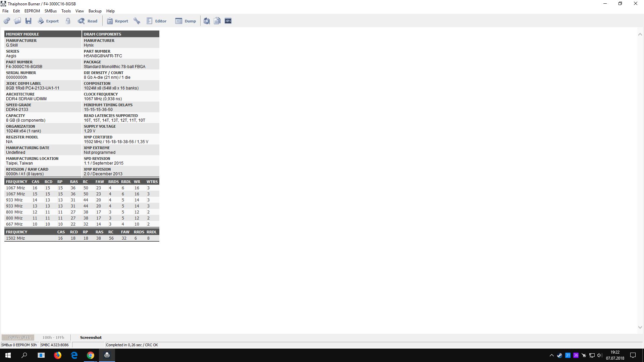
Task: Click the wrench tool icon
Action: [137, 21]
